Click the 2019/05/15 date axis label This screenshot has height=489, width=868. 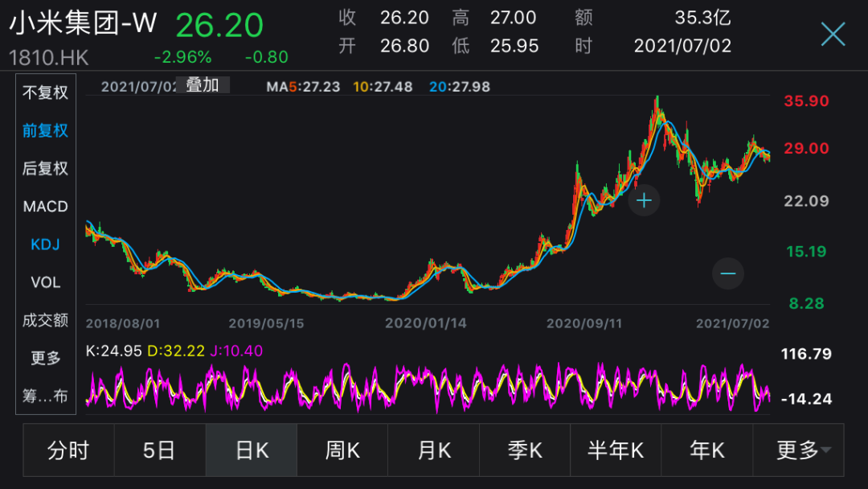[266, 323]
